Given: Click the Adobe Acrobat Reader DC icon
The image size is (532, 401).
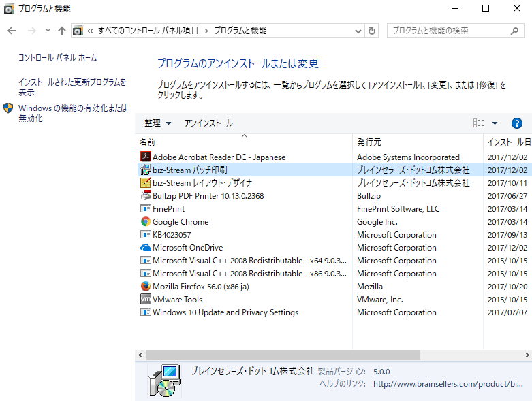Looking at the screenshot, I should coord(146,157).
